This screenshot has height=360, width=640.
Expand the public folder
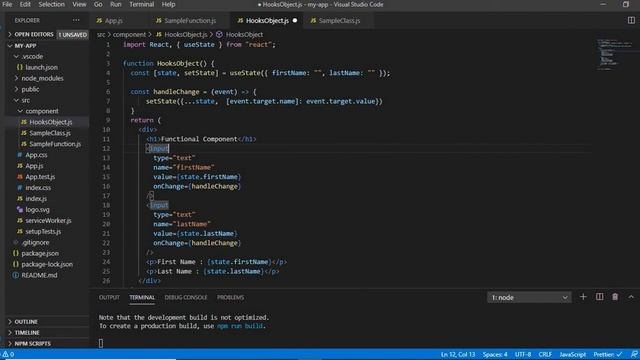click(x=30, y=89)
